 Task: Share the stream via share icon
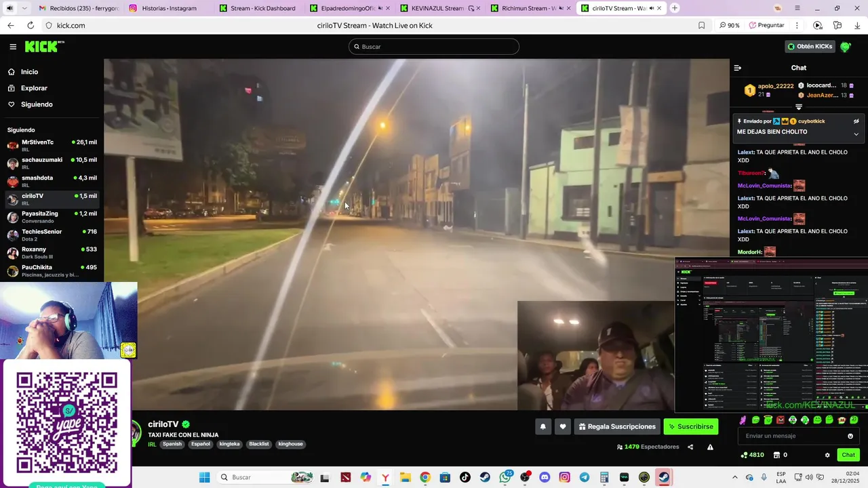690,447
